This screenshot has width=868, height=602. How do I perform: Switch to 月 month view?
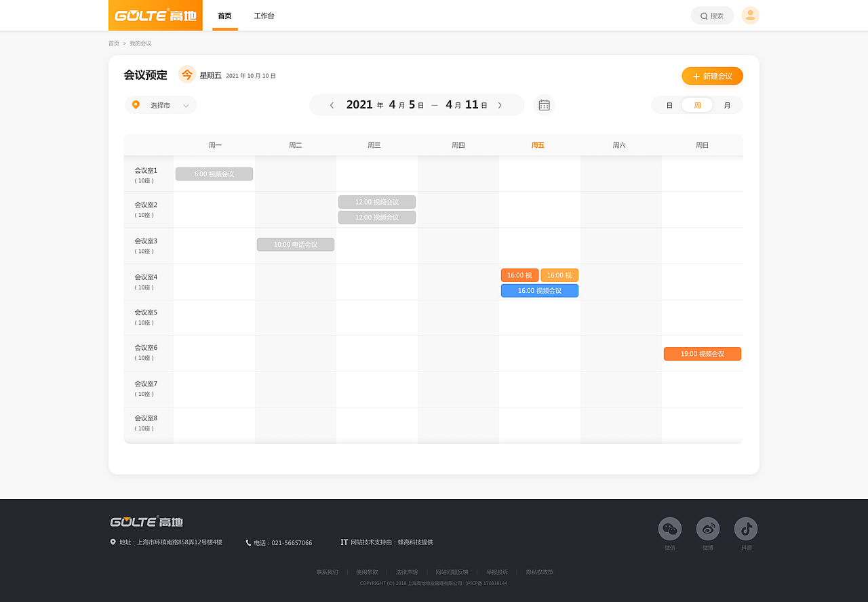tap(727, 105)
